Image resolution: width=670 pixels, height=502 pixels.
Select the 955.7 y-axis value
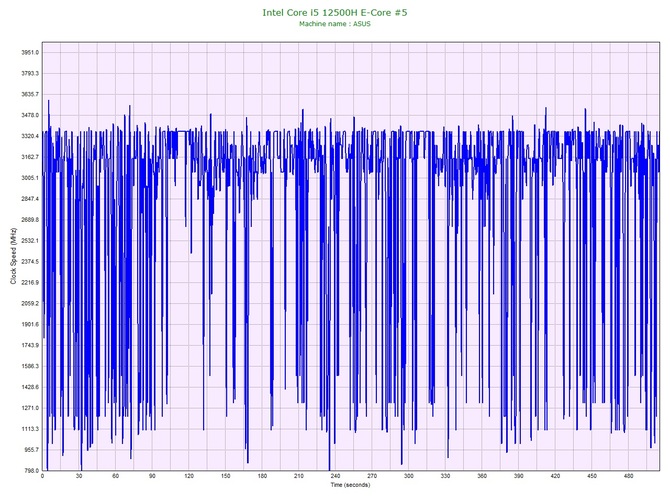(x=31, y=450)
